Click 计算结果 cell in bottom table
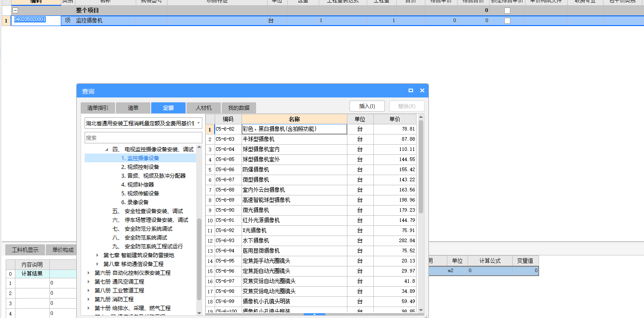 coord(32,274)
